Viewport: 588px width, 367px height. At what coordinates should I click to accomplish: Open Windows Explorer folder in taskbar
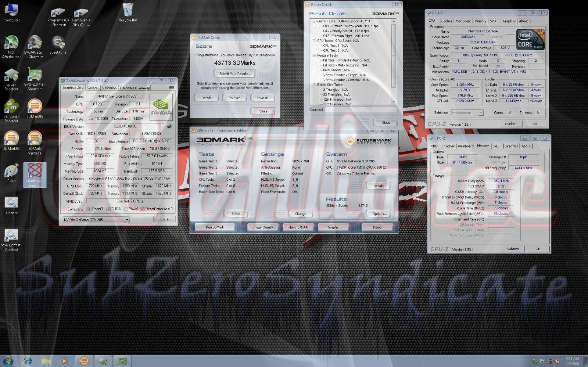46,361
